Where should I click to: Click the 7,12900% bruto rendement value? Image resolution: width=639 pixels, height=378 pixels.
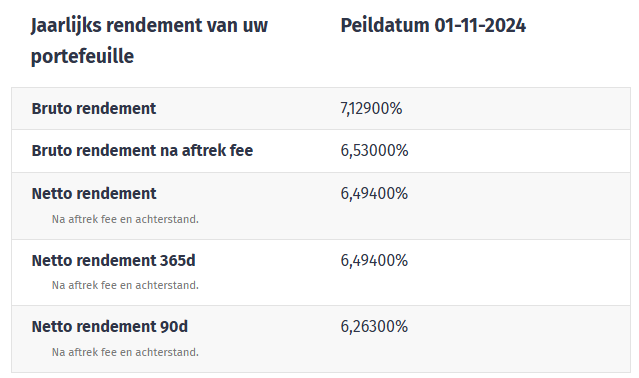coord(371,109)
